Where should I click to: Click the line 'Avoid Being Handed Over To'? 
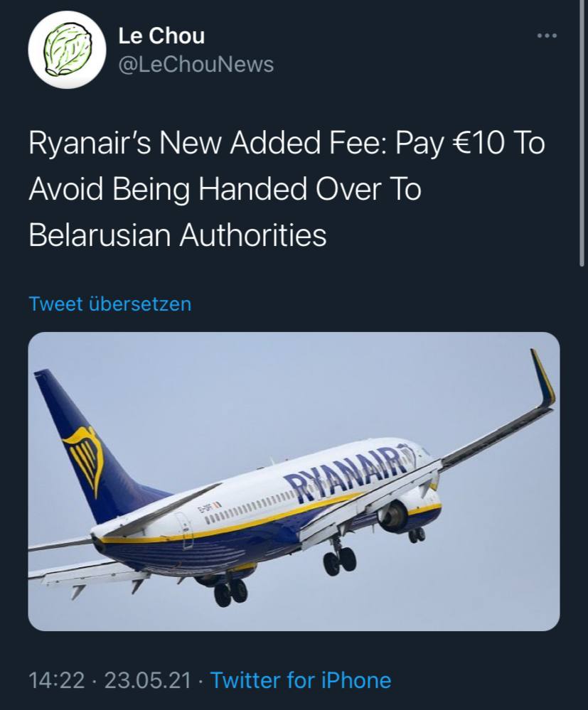click(x=225, y=189)
